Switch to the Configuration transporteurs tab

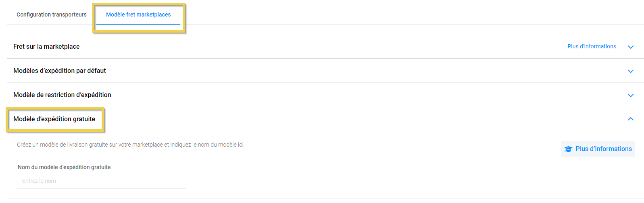(52, 14)
